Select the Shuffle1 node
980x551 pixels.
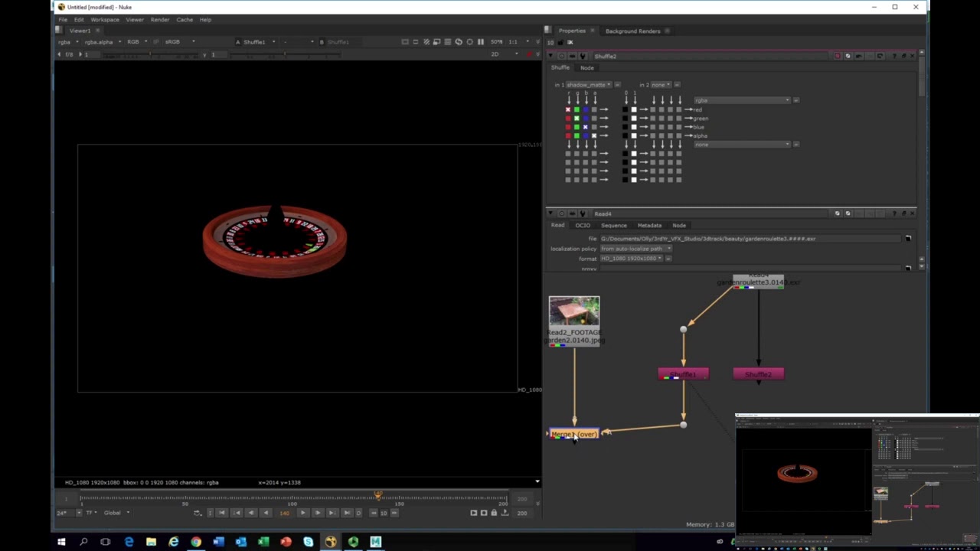click(x=683, y=374)
